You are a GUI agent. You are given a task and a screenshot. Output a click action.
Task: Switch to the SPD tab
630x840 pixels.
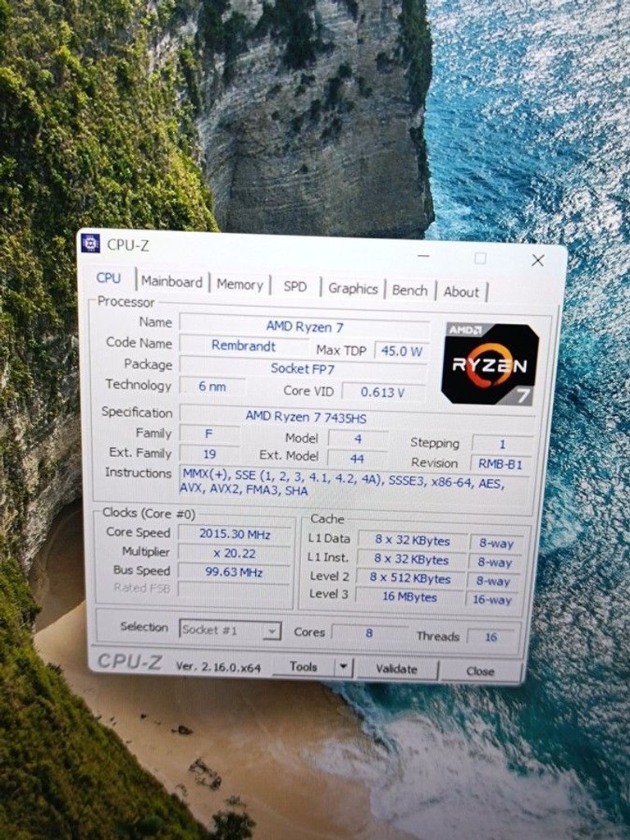pos(295,286)
